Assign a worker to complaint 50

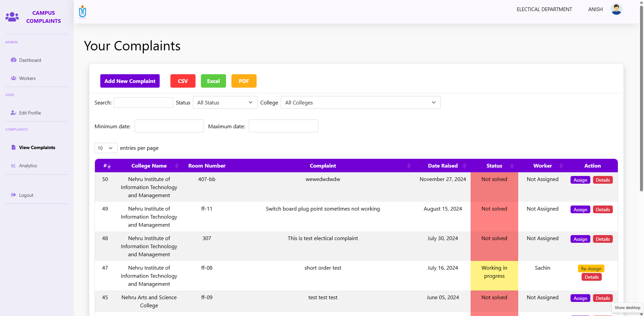click(580, 180)
